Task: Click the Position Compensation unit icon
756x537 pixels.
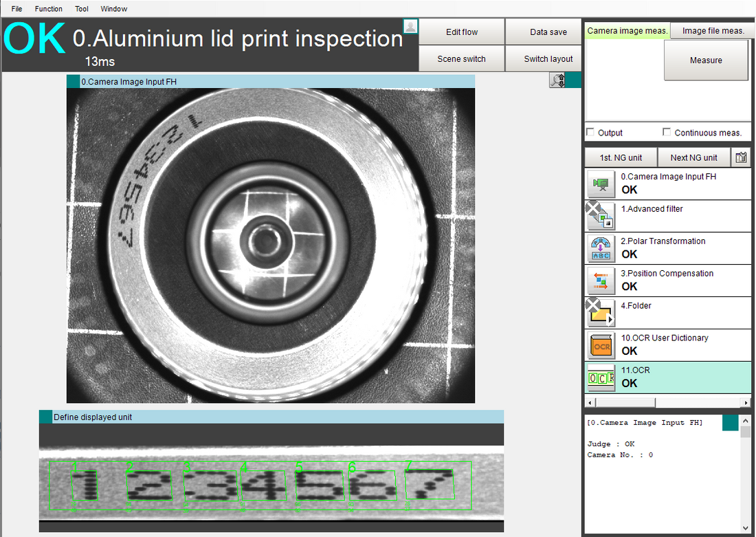Action: click(601, 281)
